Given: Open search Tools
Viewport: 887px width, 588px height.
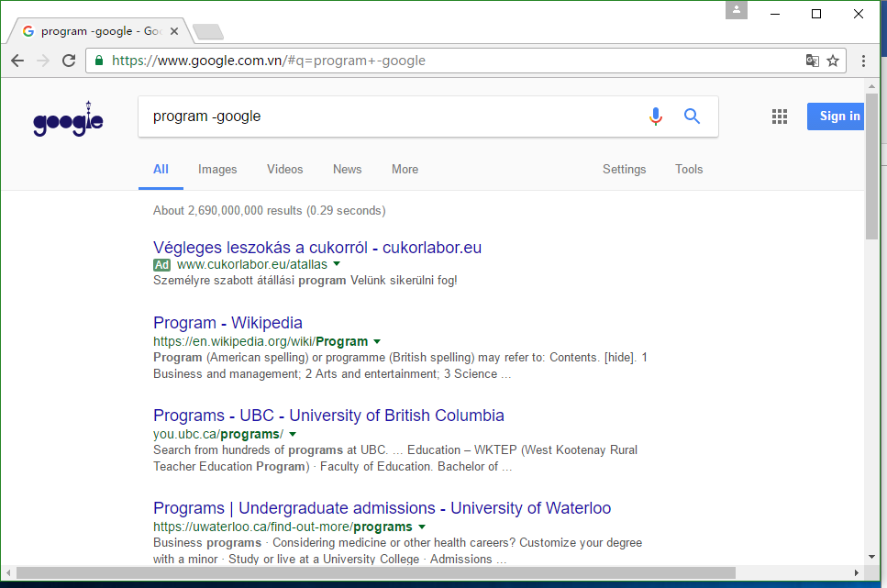Looking at the screenshot, I should coord(689,169).
